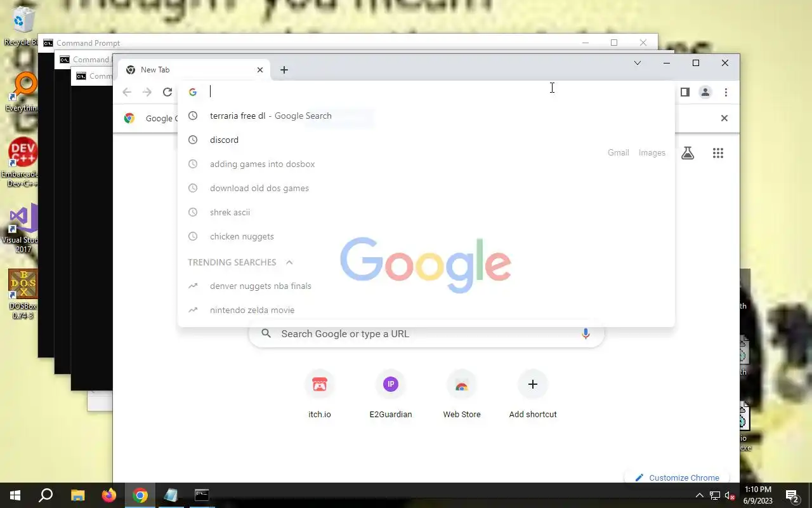
Task: Select the 'discord' history suggestion
Action: 426,140
